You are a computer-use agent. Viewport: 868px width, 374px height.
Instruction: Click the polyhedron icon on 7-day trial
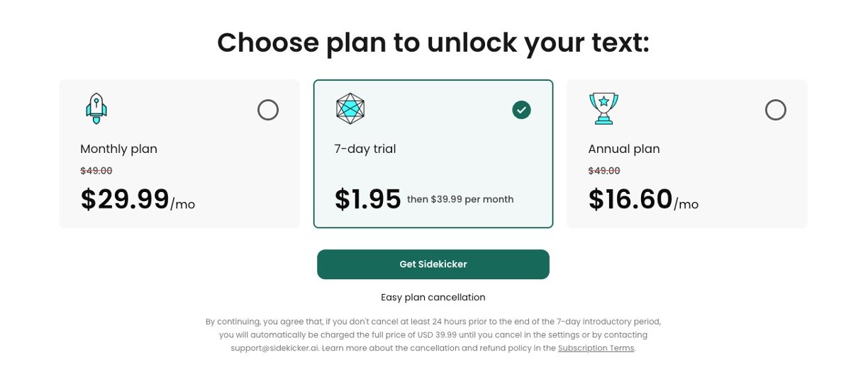pyautogui.click(x=350, y=108)
